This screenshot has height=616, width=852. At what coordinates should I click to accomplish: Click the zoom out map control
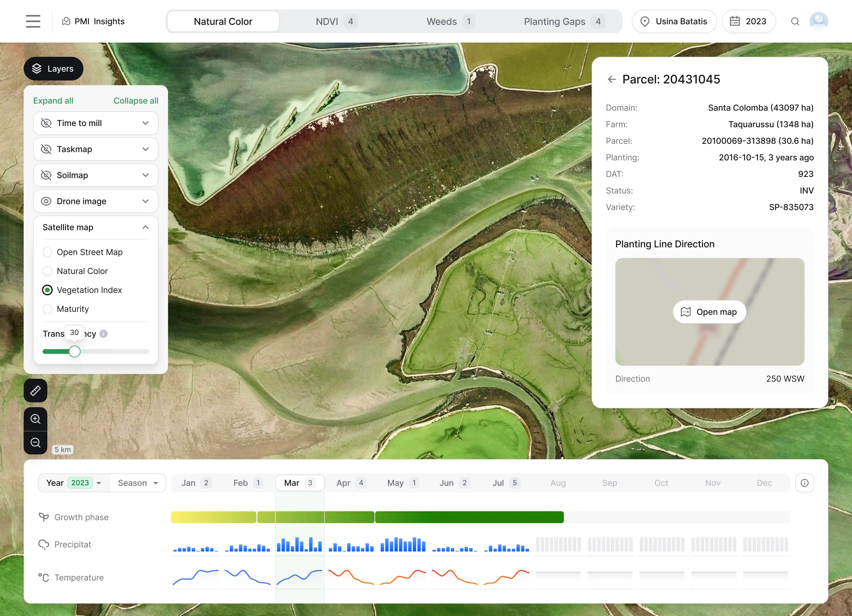click(35, 443)
